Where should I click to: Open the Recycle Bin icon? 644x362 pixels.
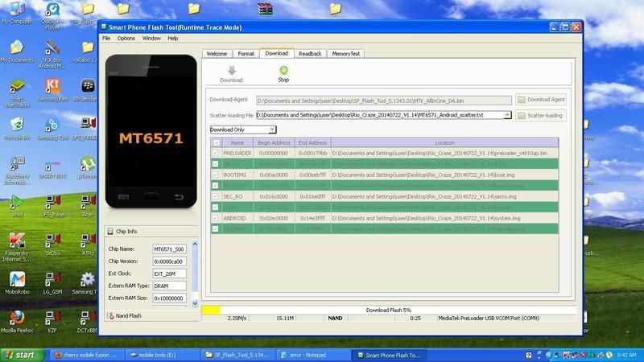click(x=17, y=125)
